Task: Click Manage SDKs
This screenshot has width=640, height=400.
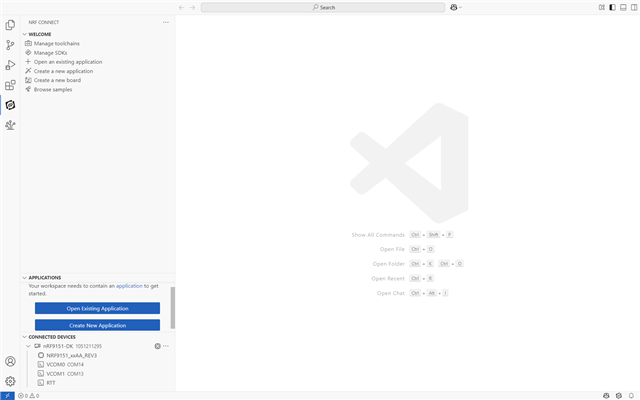Action: click(x=51, y=53)
